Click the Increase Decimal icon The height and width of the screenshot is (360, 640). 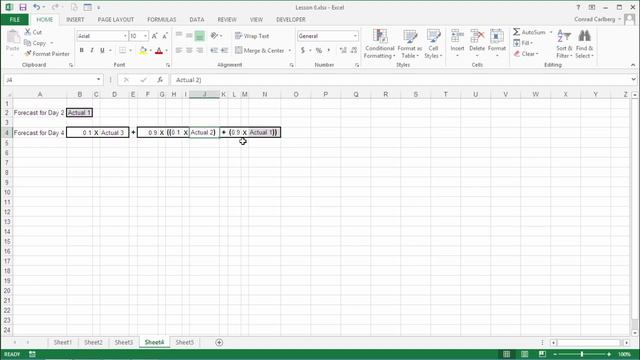click(x=343, y=50)
